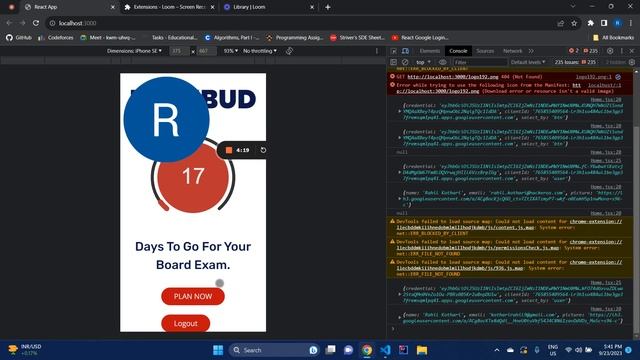Open console settings gear beside hidden count
Image resolution: width=640 pixels, height=360 pixels.
632,62
